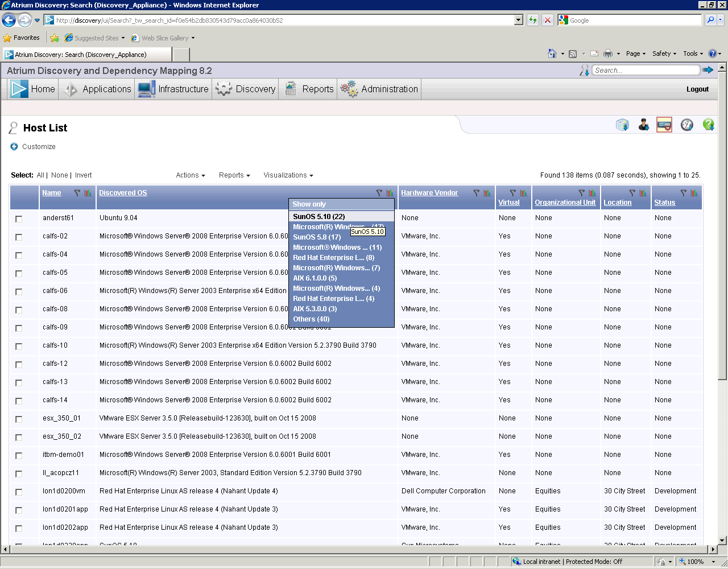
Task: Click the blue arrow search go button
Action: click(x=708, y=70)
